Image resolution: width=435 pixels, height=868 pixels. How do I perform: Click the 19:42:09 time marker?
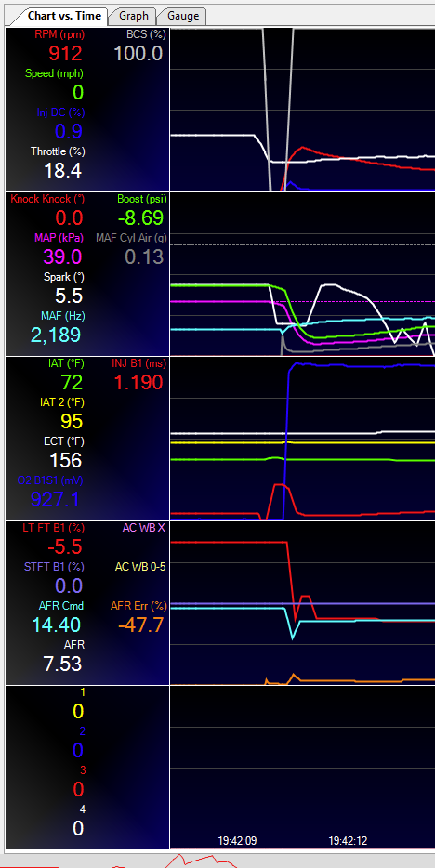pyautogui.click(x=237, y=841)
